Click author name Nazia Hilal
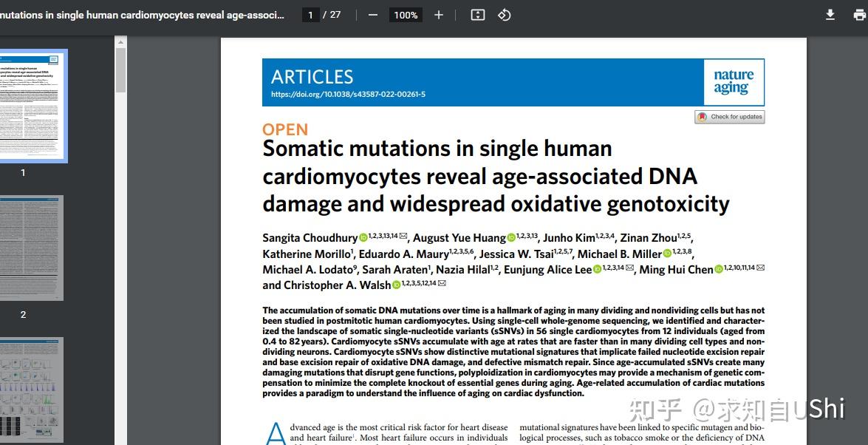The height and width of the screenshot is (445, 868). pyautogui.click(x=462, y=270)
